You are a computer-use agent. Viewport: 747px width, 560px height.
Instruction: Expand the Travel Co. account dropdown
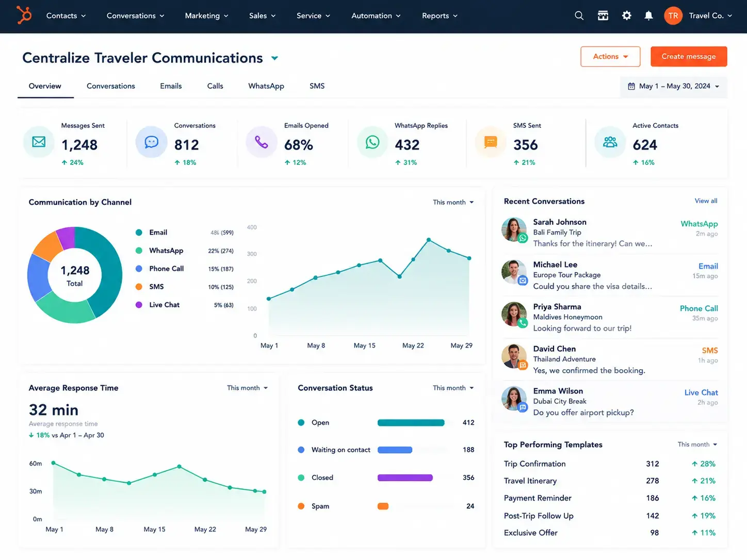tap(710, 15)
